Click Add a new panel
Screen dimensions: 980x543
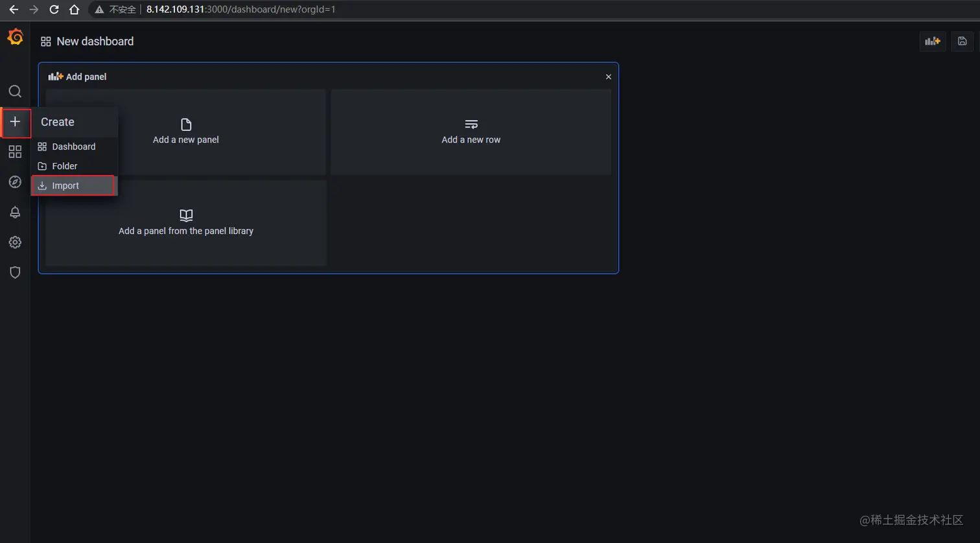tap(185, 132)
